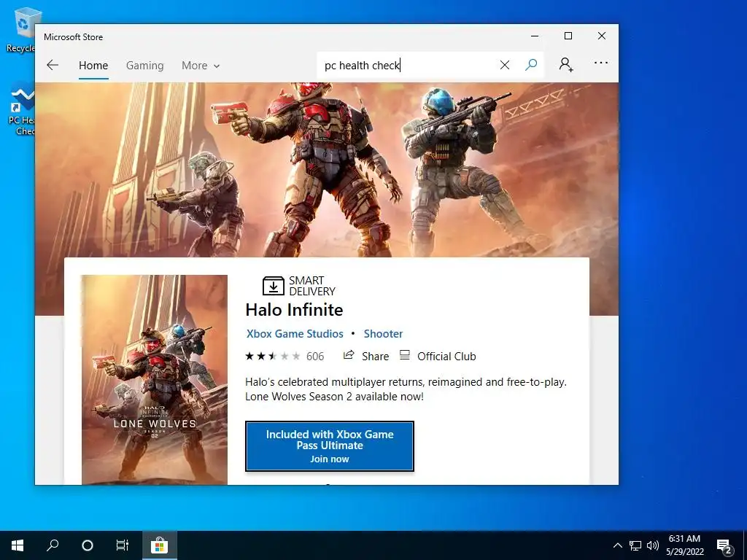Click the Halo Infinite hero banner image
Screen dimensions: 747x560
(327, 170)
